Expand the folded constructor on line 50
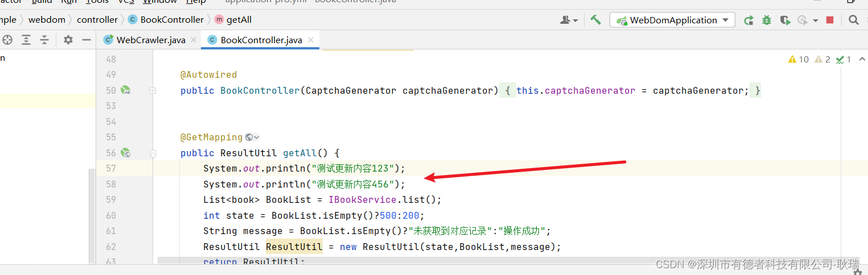868x275 pixels. [153, 90]
